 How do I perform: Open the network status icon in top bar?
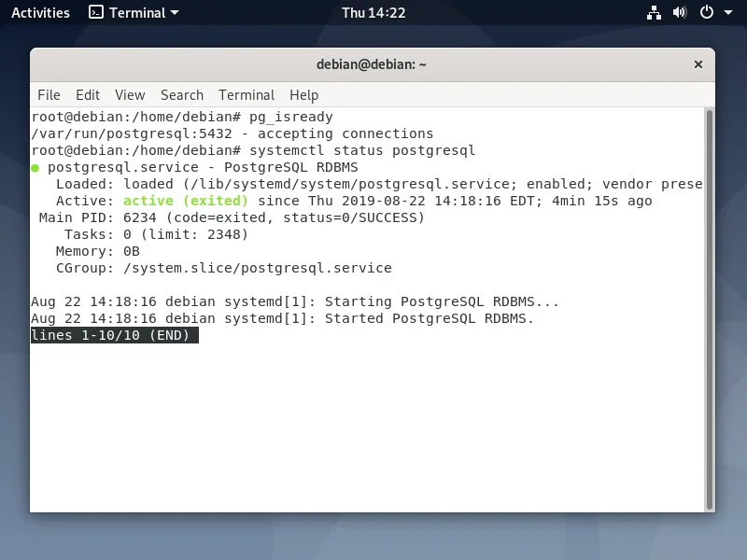pos(654,13)
